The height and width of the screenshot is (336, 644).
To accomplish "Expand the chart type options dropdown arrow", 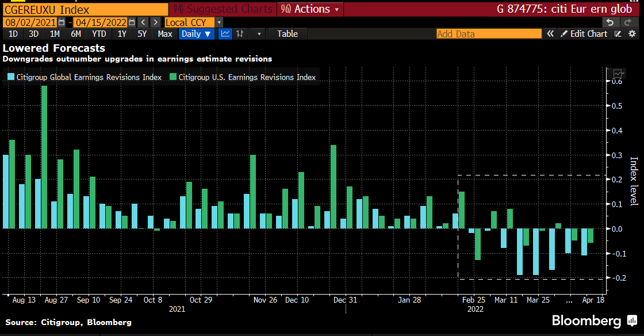I will coord(259,34).
